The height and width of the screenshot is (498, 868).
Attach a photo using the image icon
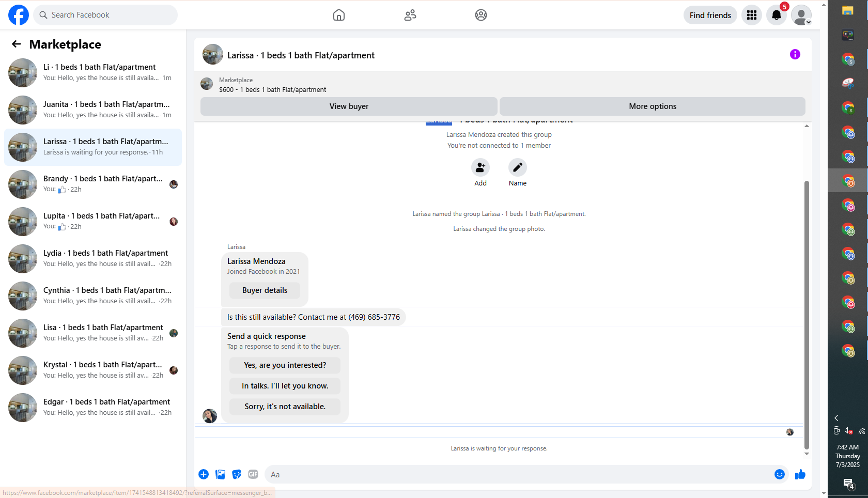pos(220,474)
